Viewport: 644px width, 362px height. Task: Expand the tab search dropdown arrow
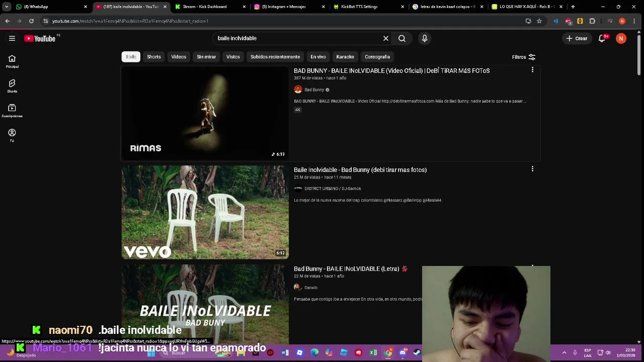tap(7, 7)
